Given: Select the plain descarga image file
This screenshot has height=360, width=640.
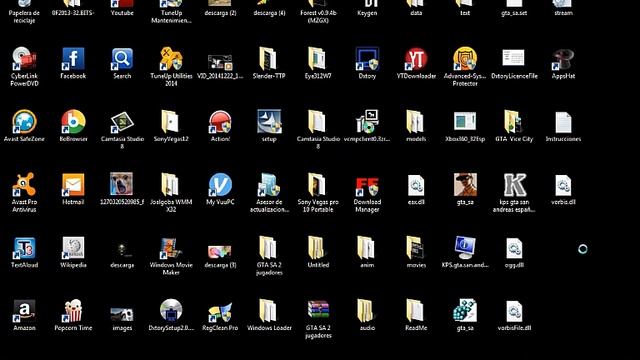Looking at the screenshot, I should [x=122, y=250].
